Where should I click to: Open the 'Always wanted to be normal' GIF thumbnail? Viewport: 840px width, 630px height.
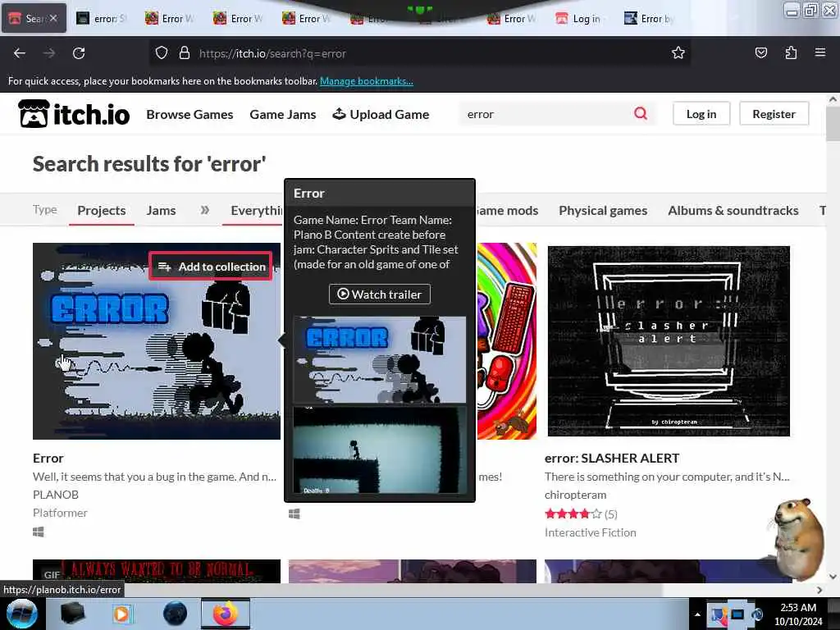157,571
